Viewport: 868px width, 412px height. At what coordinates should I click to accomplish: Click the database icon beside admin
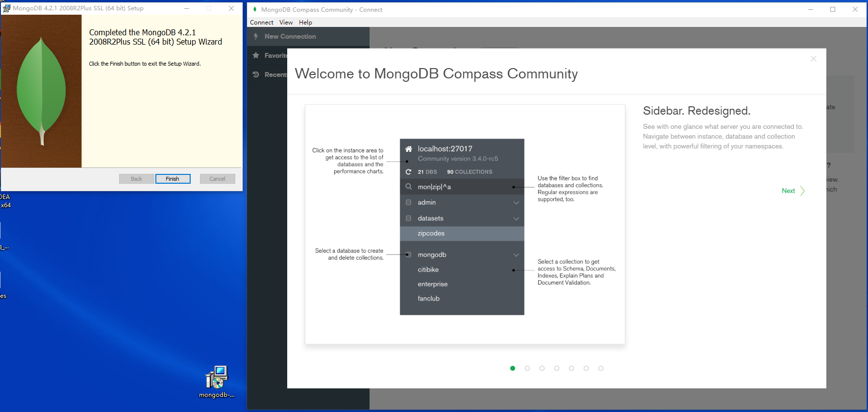click(408, 202)
